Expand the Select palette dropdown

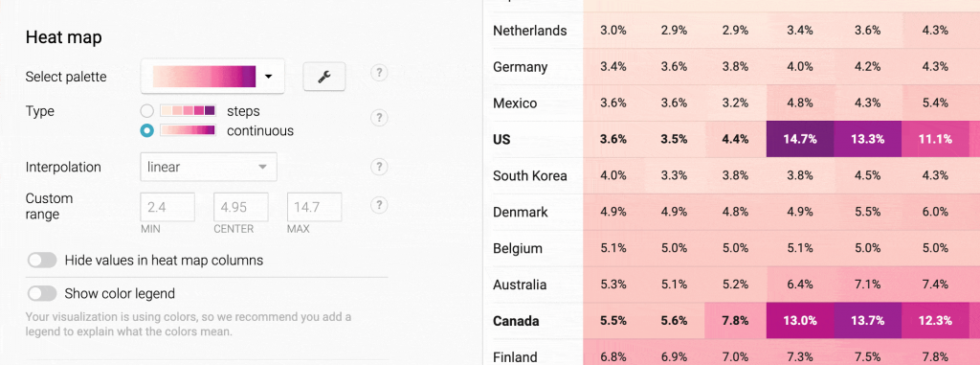tap(212, 77)
